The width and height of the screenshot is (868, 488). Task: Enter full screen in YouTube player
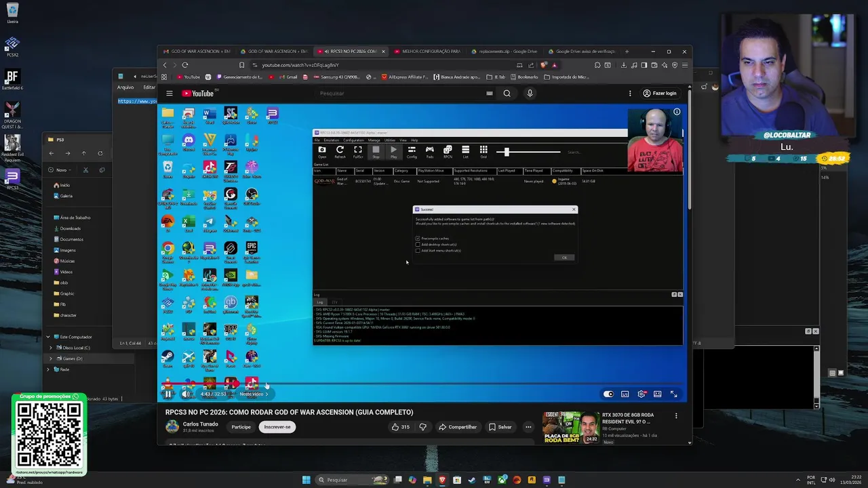673,394
